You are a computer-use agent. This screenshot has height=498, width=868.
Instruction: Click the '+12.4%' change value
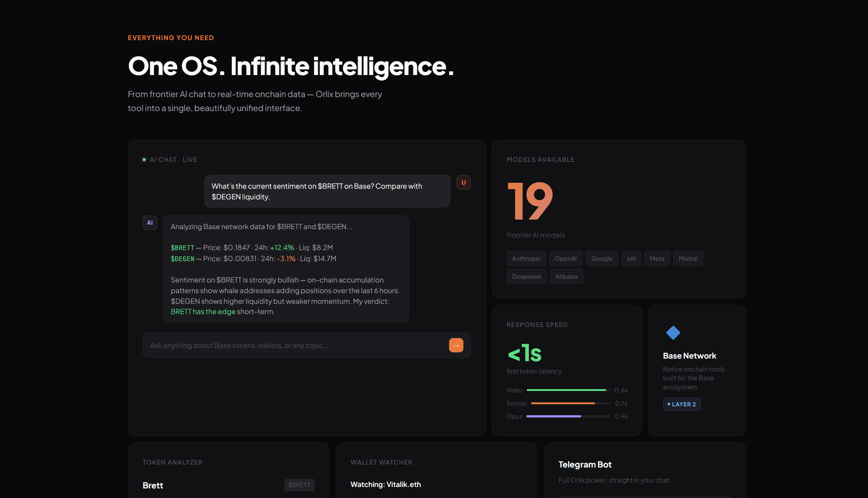tap(282, 248)
